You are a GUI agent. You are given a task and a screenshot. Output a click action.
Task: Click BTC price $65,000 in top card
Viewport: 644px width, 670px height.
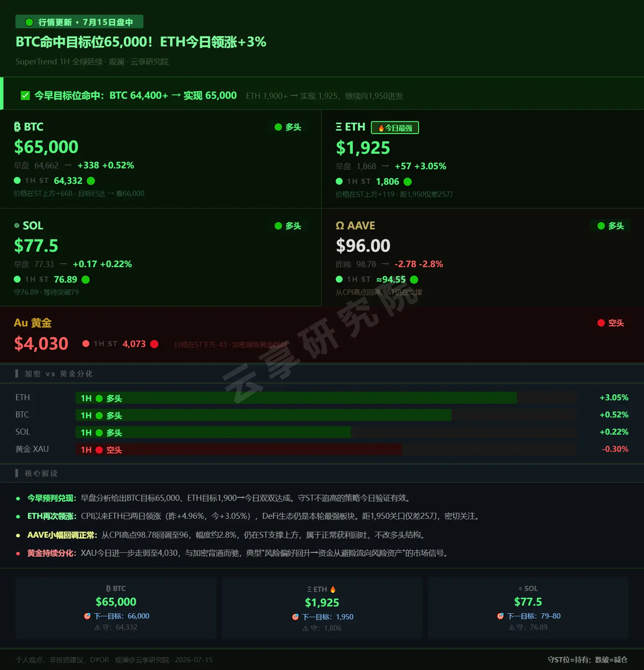tap(46, 147)
